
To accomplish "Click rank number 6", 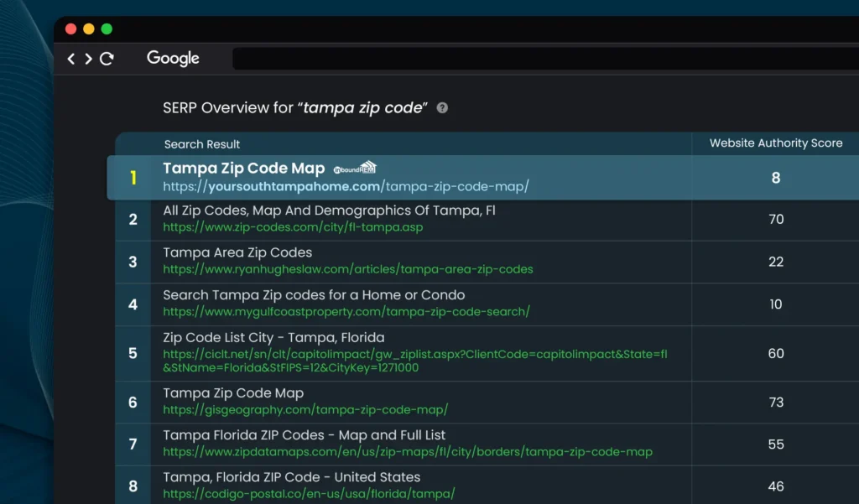I will click(x=133, y=403).
